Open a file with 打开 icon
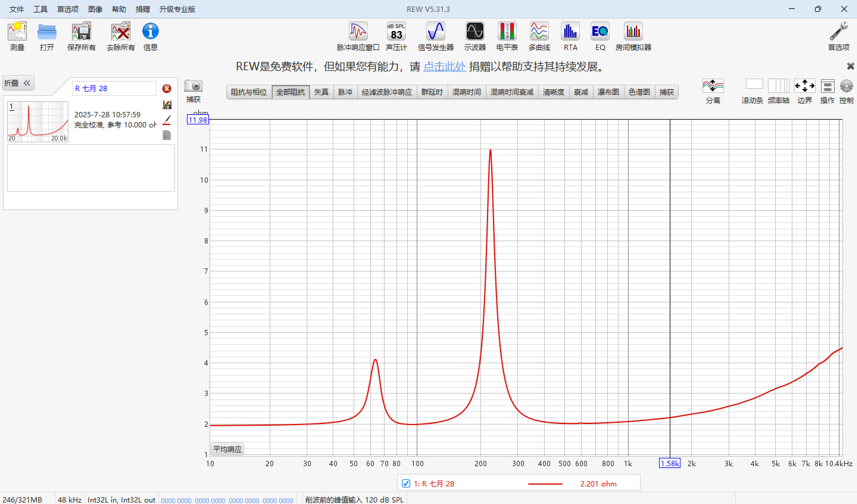The height and width of the screenshot is (504, 857). [47, 32]
